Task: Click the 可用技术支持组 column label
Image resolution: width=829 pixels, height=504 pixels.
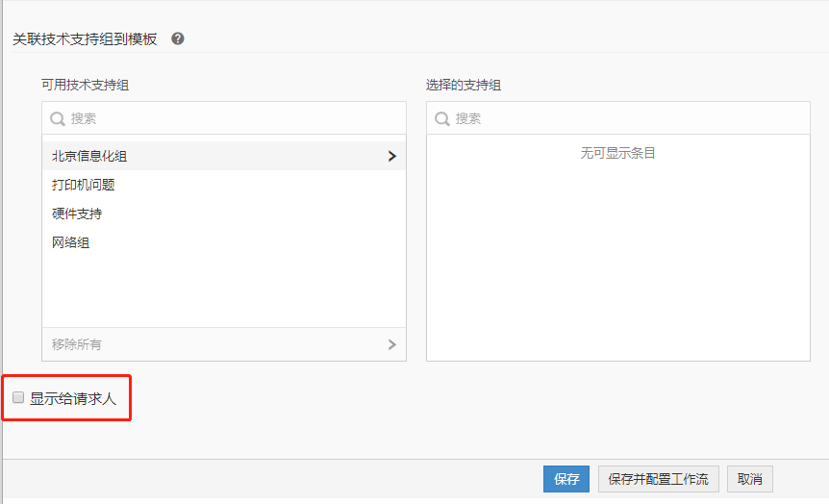Action: 85,85
